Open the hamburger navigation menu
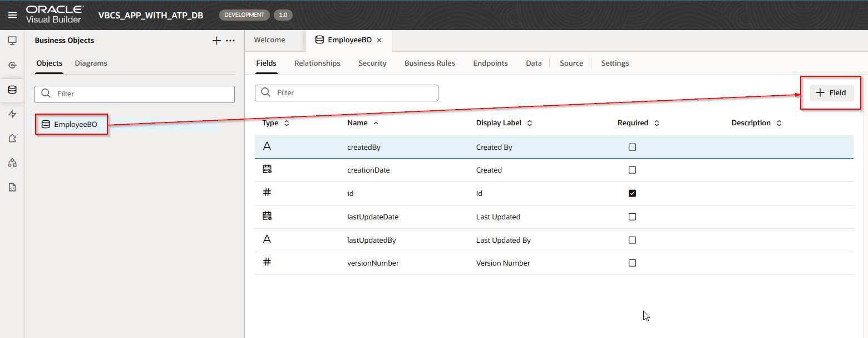Image resolution: width=868 pixels, height=338 pixels. coord(12,15)
